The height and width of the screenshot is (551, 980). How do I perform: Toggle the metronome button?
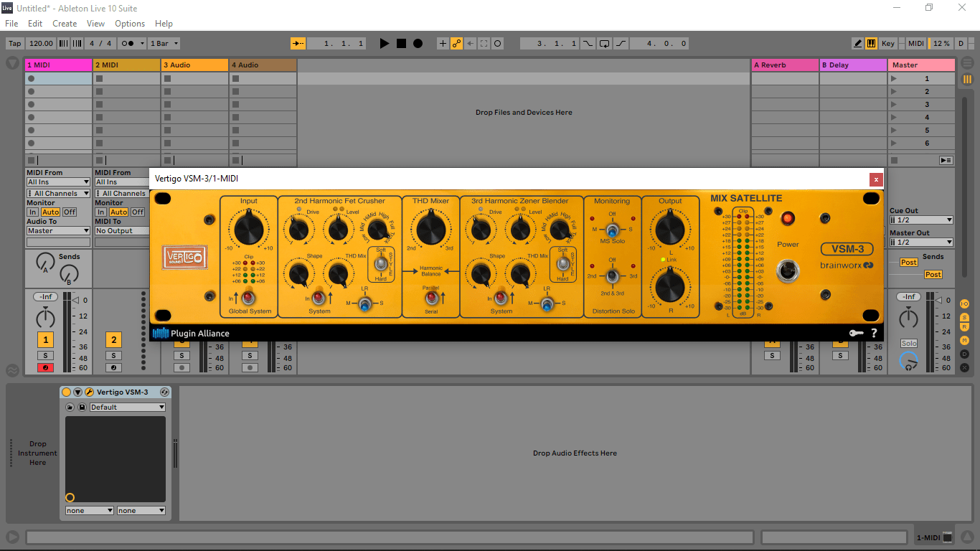(128, 44)
